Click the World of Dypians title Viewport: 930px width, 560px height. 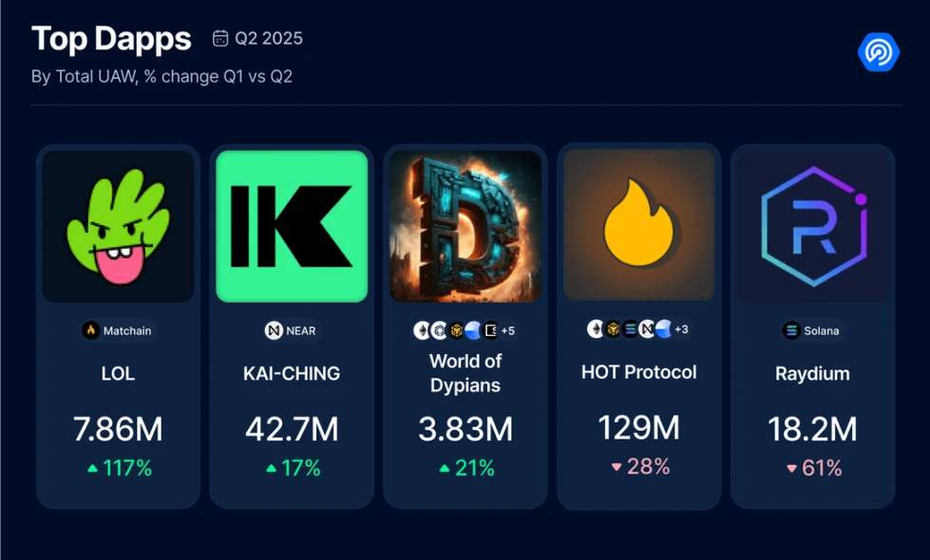click(465, 373)
